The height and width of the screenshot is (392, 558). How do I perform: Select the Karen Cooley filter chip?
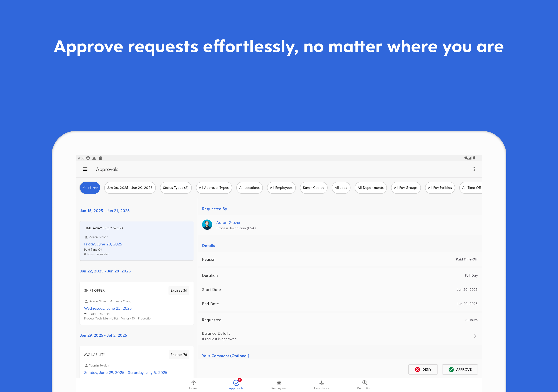pos(313,188)
